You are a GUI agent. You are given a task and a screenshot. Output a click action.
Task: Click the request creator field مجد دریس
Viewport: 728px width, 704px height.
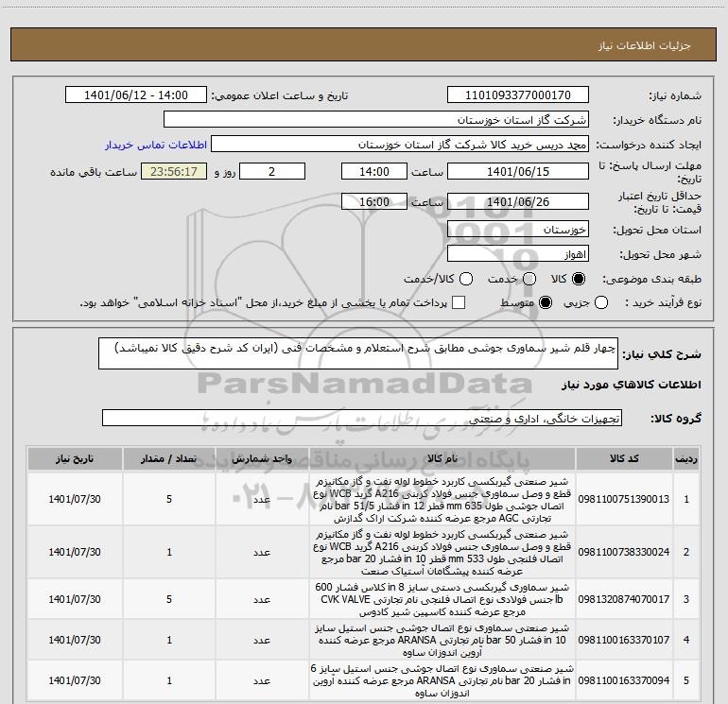coord(400,145)
